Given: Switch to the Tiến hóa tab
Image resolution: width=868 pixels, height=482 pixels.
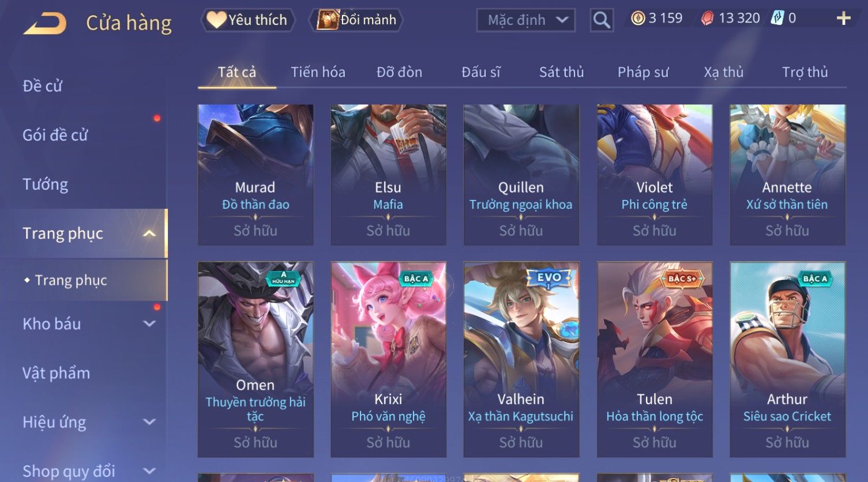Looking at the screenshot, I should coord(318,72).
